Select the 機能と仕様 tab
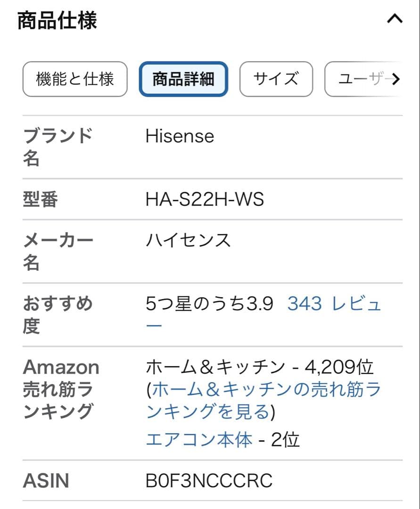Image resolution: width=420 pixels, height=509 pixels. (x=74, y=79)
